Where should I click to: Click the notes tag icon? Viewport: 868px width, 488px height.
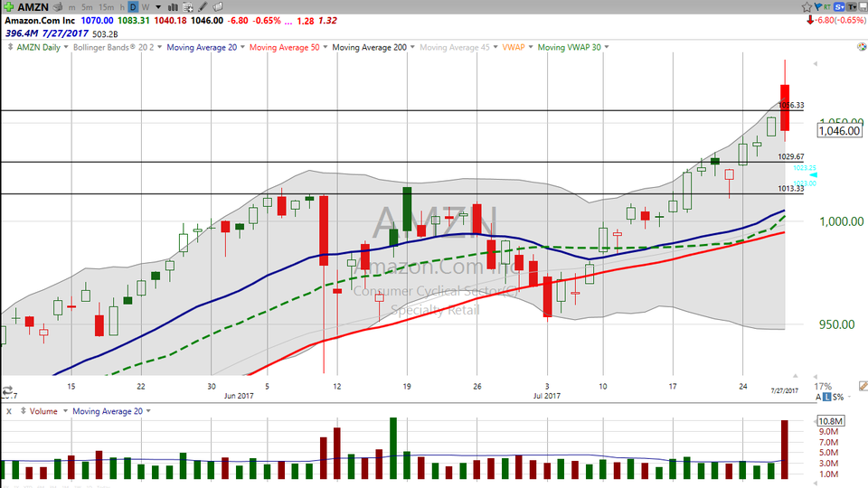218,7
